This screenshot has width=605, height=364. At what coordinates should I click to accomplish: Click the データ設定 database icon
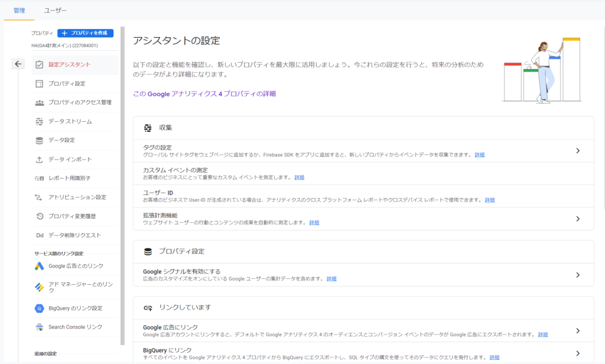tap(40, 141)
